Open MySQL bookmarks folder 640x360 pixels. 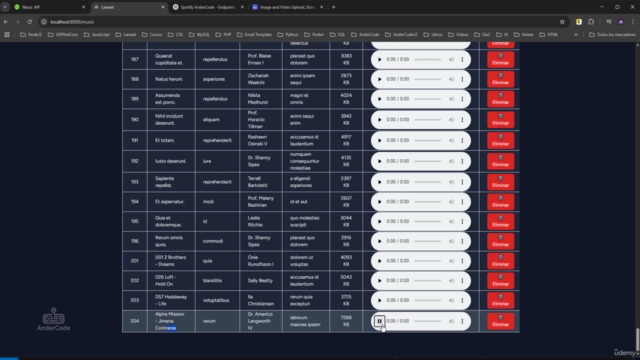pyautogui.click(x=199, y=35)
